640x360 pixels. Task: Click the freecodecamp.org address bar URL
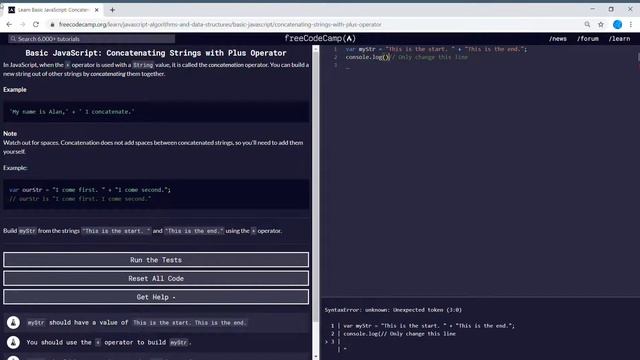click(x=220, y=24)
